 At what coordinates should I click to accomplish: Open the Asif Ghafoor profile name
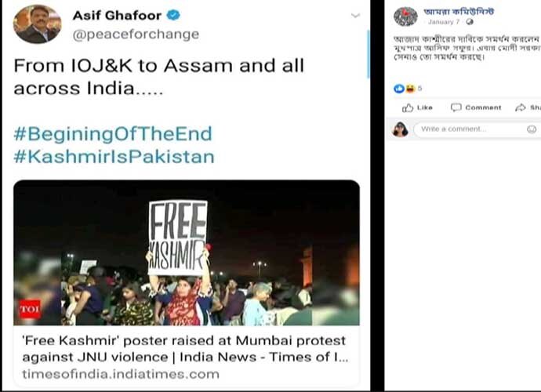click(117, 16)
